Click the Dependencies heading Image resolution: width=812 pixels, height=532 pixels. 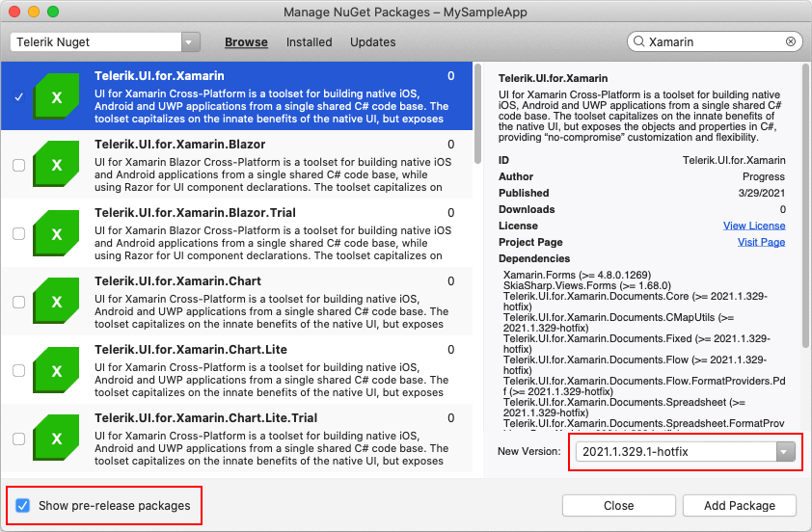(x=534, y=258)
